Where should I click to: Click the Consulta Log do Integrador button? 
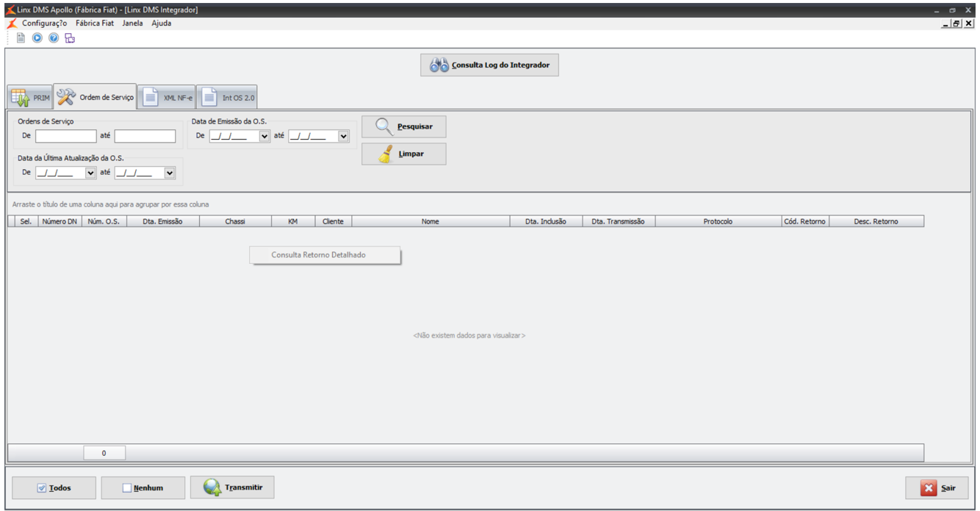490,65
